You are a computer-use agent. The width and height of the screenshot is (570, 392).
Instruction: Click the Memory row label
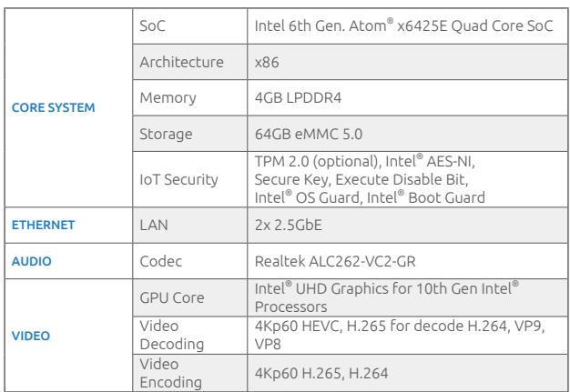(168, 98)
